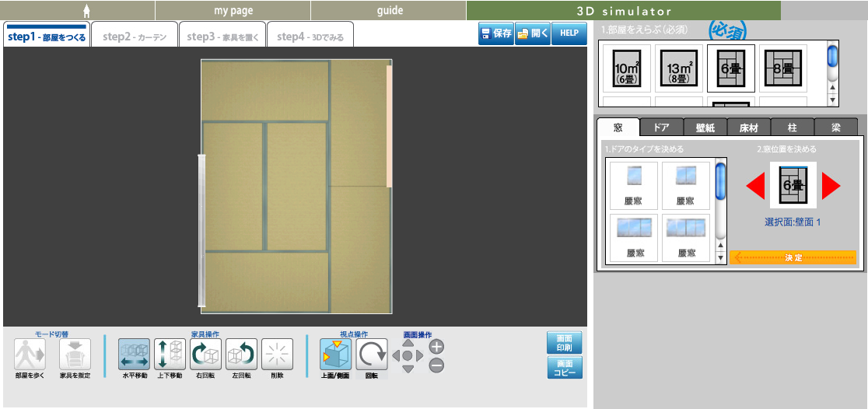Click red right arrow for next wall
This screenshot has height=409, width=868.
click(831, 185)
